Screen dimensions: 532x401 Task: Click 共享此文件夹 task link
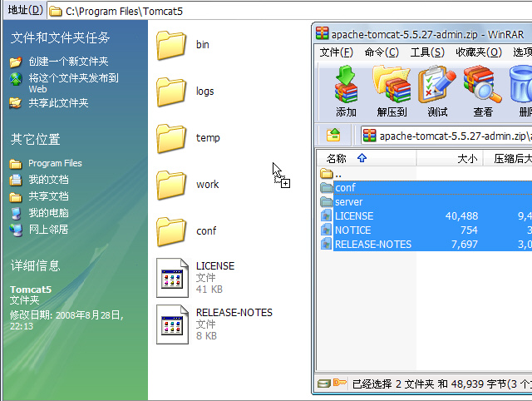coord(58,102)
